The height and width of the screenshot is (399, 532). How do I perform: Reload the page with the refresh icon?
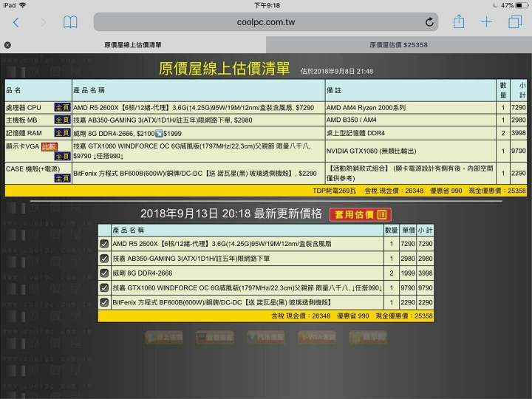point(429,22)
